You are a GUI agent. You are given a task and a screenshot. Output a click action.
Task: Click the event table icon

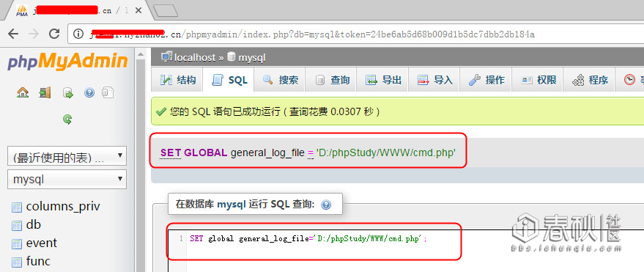[x=17, y=243]
